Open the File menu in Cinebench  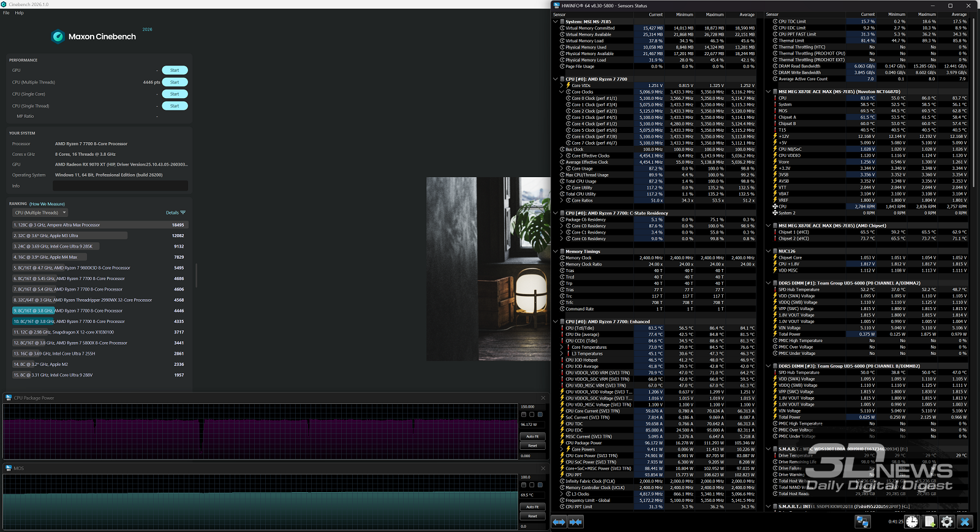click(6, 13)
